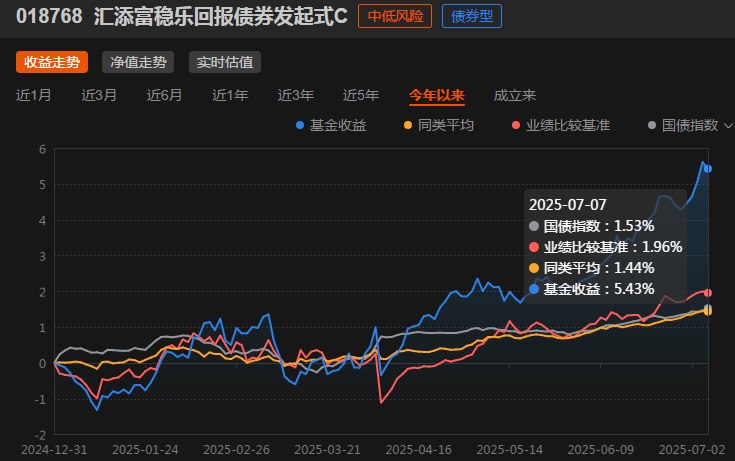Toggle the 业绩比较基准 legend series
Screen dimensions: 735x461
(561, 125)
